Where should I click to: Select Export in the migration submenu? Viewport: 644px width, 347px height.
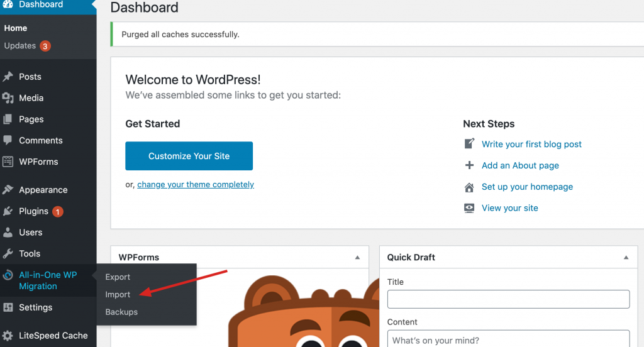[x=118, y=277]
